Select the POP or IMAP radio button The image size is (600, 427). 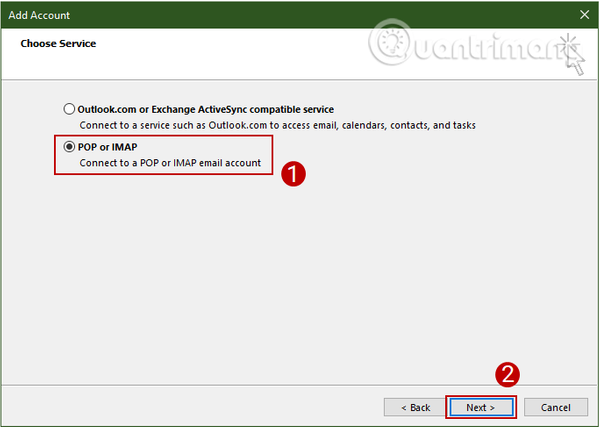pyautogui.click(x=69, y=147)
